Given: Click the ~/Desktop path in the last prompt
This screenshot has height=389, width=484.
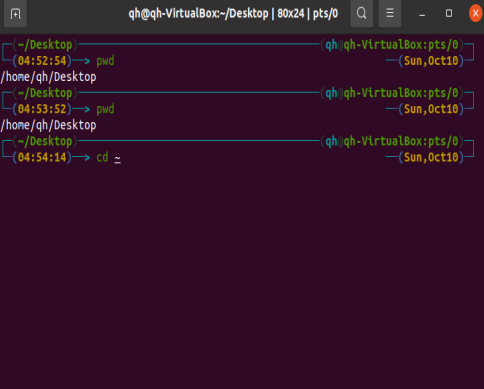Looking at the screenshot, I should click(x=45, y=142).
